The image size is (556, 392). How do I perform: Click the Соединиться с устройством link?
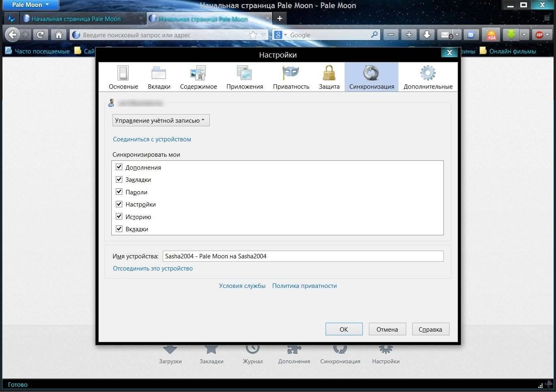point(152,139)
